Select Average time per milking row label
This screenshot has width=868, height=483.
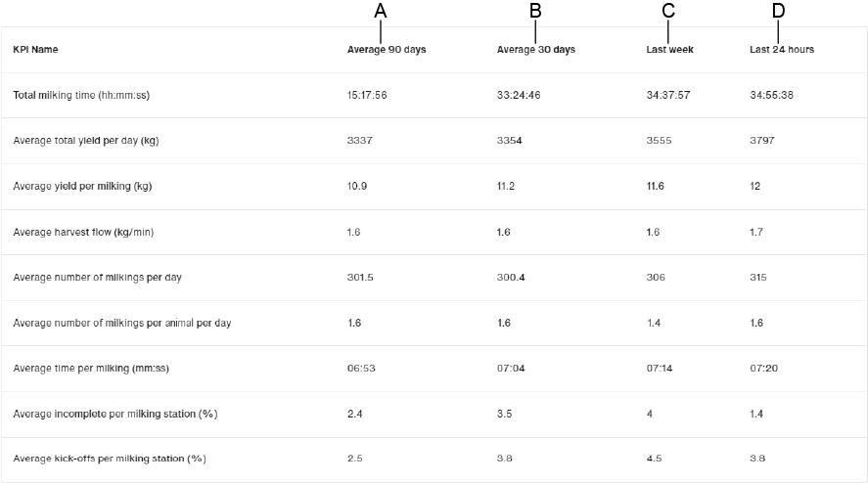(85, 369)
